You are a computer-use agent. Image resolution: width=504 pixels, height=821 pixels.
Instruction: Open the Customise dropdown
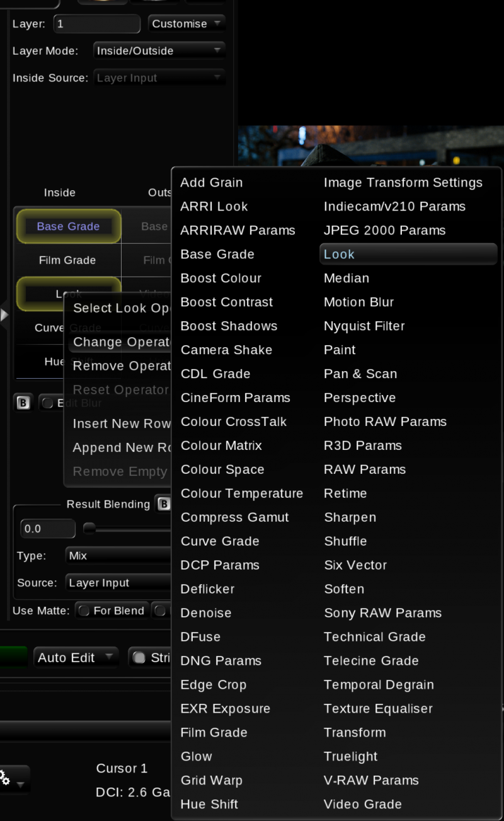click(186, 24)
